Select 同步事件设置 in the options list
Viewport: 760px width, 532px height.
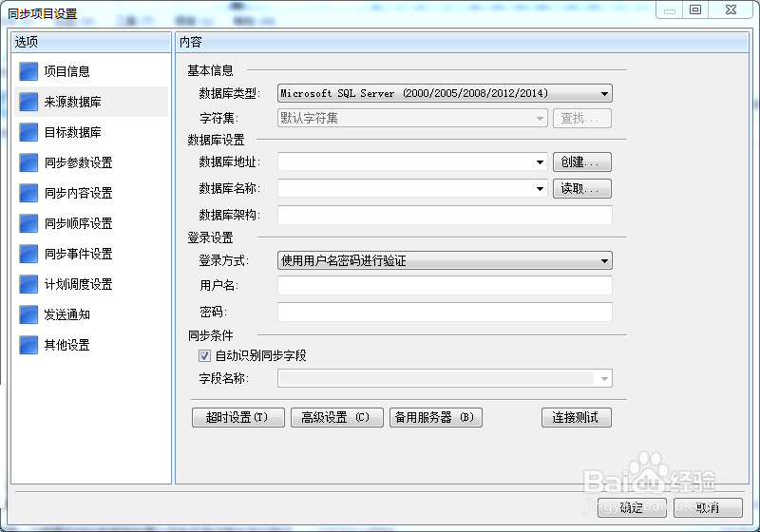(91, 254)
